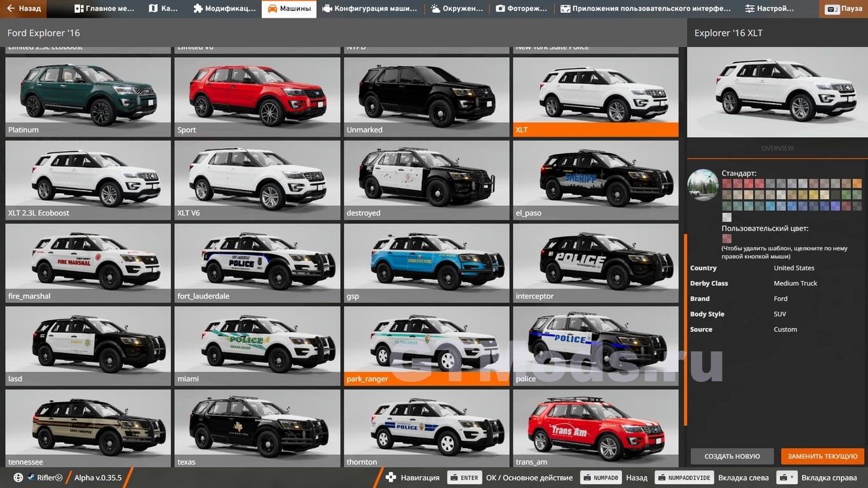Viewport: 868px width, 488px height.
Task: Select the blue gsp configuration
Action: point(426,264)
